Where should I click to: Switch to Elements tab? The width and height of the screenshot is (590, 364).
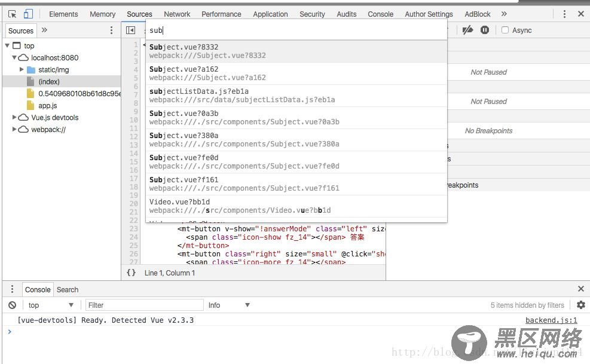(x=63, y=14)
